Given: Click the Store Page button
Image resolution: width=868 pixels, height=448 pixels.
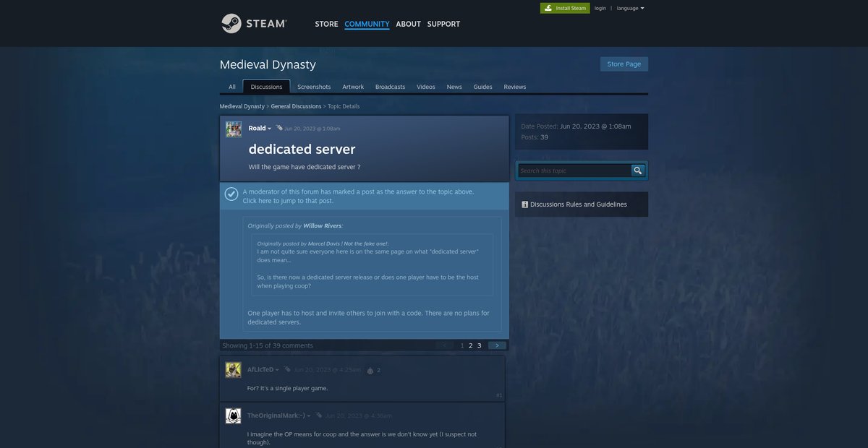Looking at the screenshot, I should tap(624, 64).
